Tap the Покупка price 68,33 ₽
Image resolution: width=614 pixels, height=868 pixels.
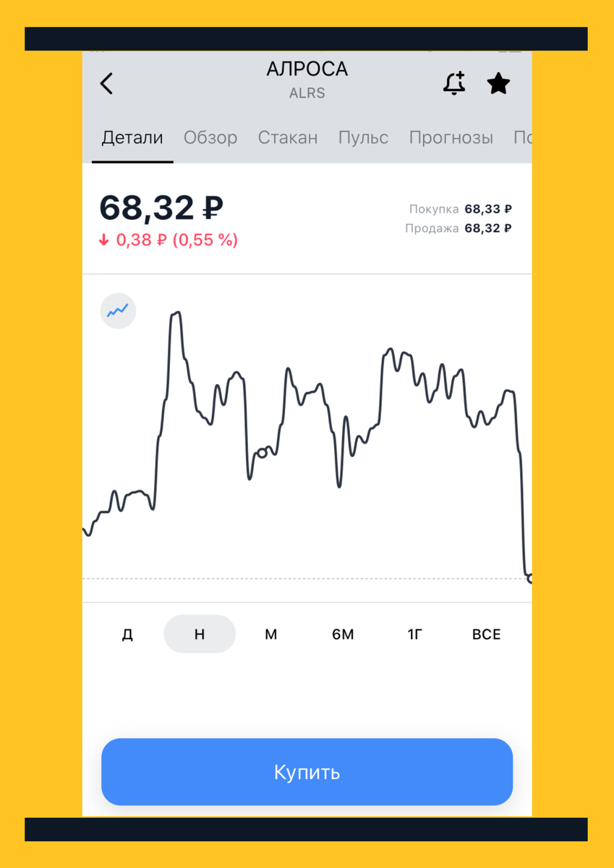pos(488,209)
